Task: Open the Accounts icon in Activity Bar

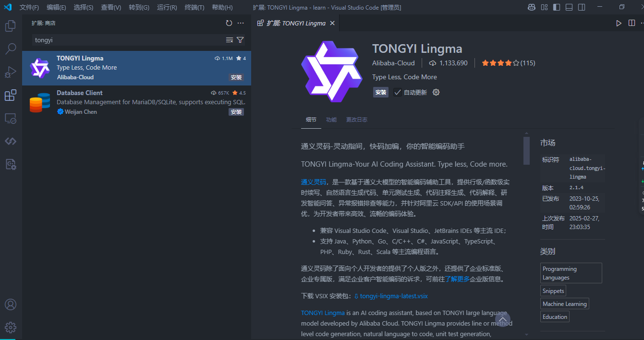Action: (x=11, y=304)
